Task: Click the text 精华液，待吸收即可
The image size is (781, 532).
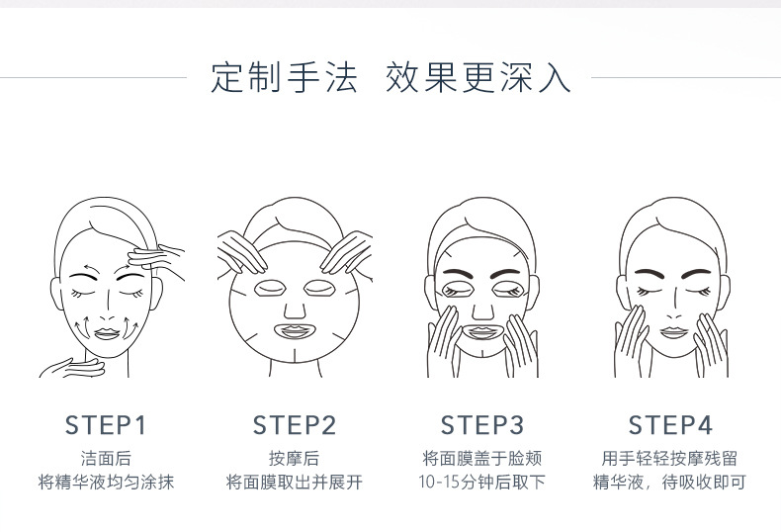Action: (x=669, y=482)
